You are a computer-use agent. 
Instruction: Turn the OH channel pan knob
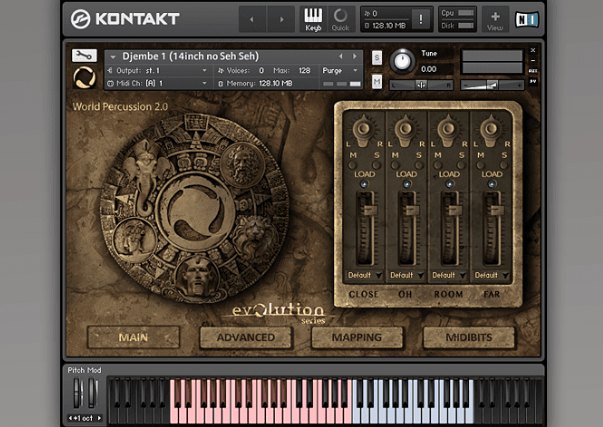(x=405, y=129)
